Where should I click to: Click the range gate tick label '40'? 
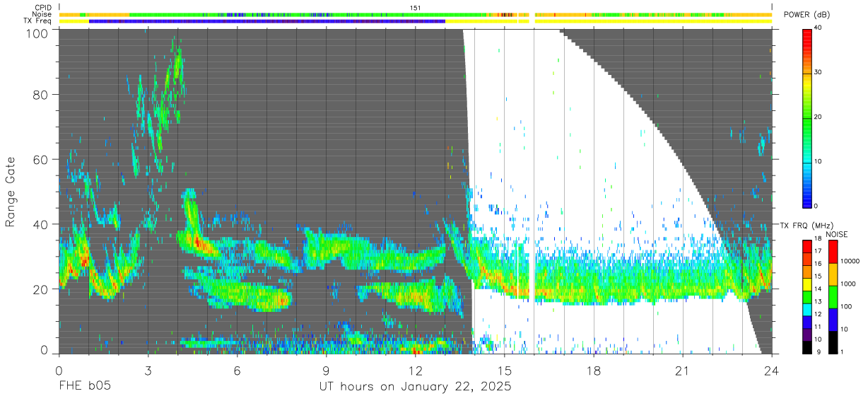[42, 224]
